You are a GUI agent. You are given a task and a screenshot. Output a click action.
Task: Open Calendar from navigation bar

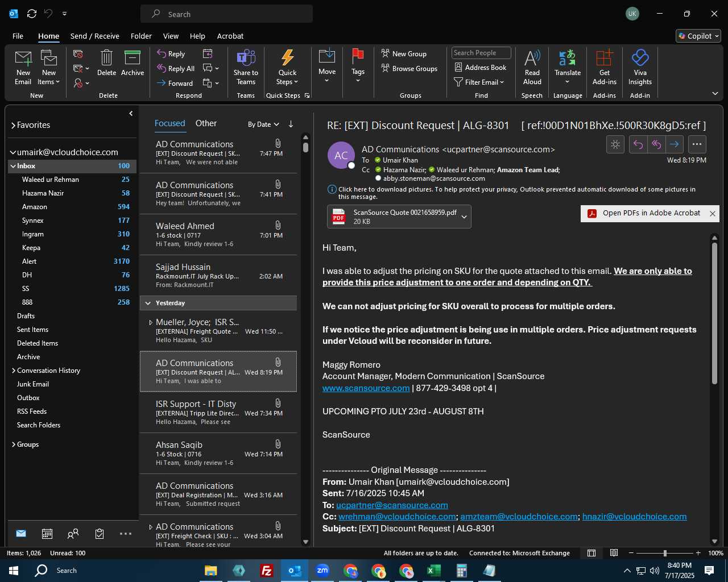(47, 533)
